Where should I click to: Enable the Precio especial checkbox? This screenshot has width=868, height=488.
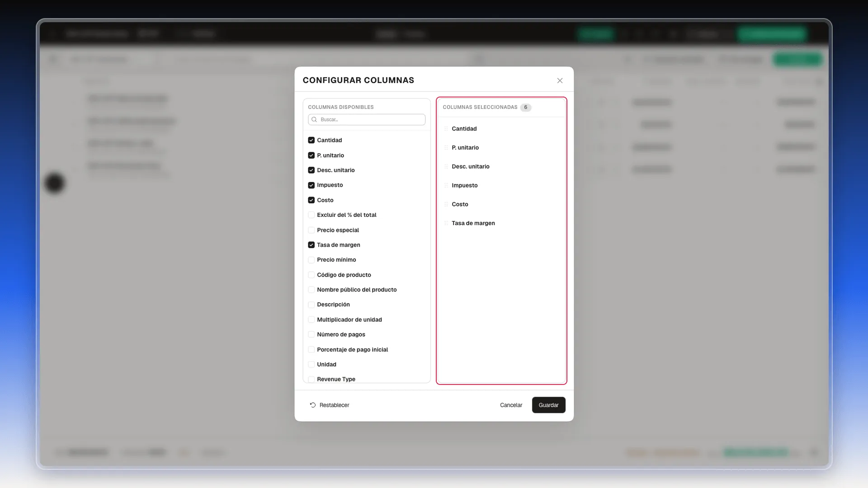pos(311,230)
